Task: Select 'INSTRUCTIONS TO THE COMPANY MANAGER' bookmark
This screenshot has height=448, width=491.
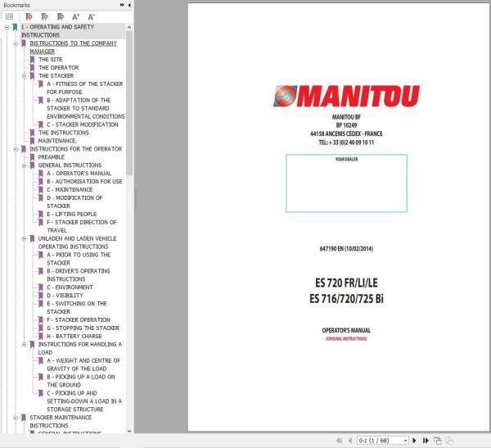Action: point(73,48)
